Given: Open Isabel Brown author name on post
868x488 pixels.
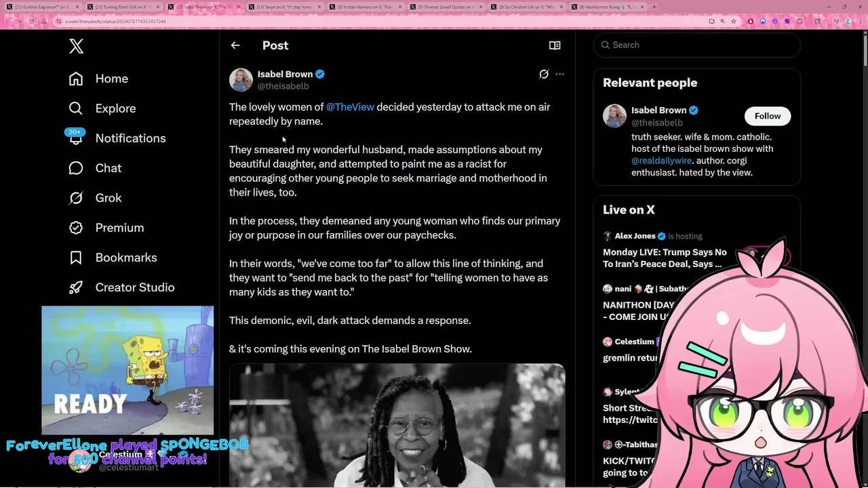Looking at the screenshot, I should (x=285, y=74).
